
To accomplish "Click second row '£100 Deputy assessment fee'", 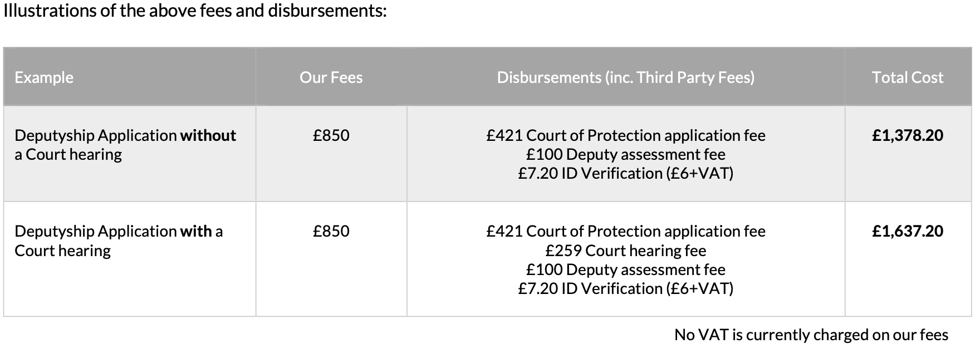I will [x=626, y=269].
